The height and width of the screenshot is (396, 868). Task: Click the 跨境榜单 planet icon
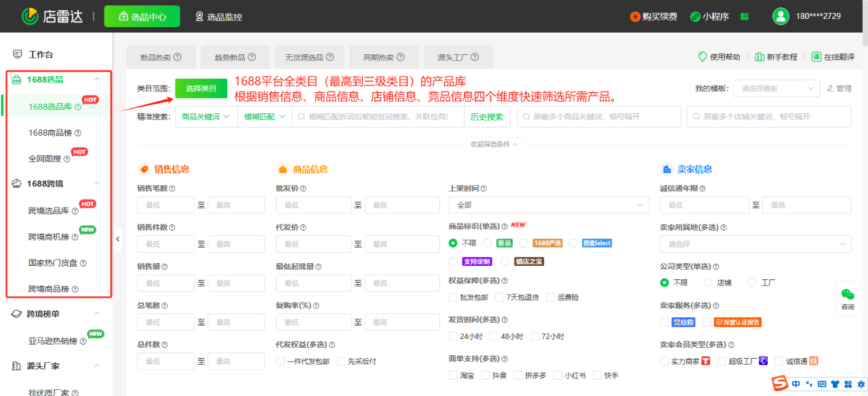18,314
